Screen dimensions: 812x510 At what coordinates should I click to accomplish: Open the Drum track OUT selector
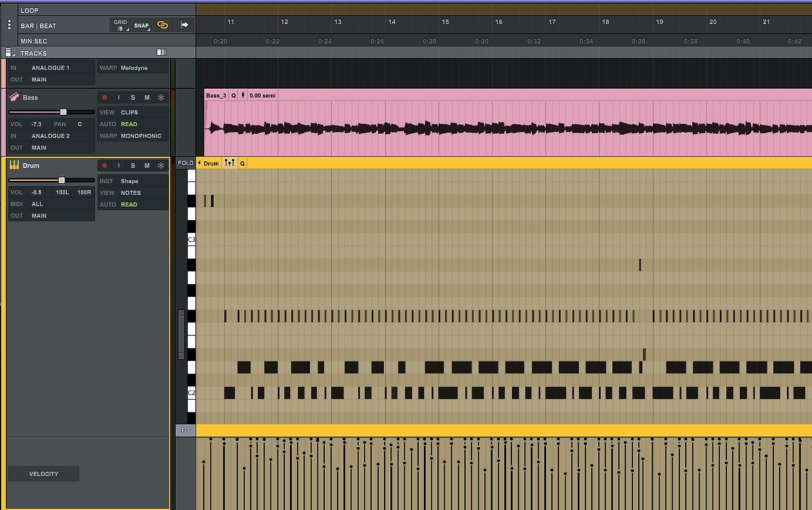click(x=51, y=216)
